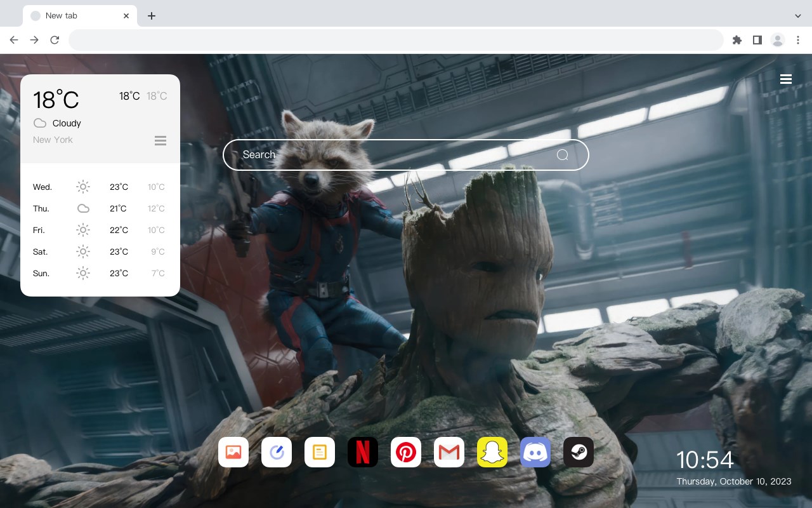Screen dimensions: 812x508
Task: Open the weather widget menu icon
Action: click(x=160, y=140)
